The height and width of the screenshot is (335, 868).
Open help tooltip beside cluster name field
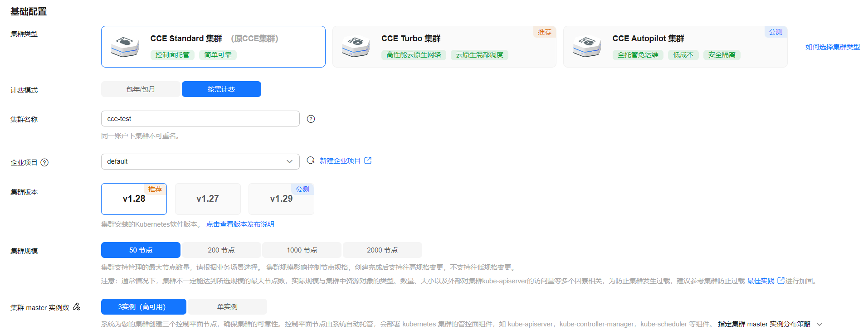[311, 119]
